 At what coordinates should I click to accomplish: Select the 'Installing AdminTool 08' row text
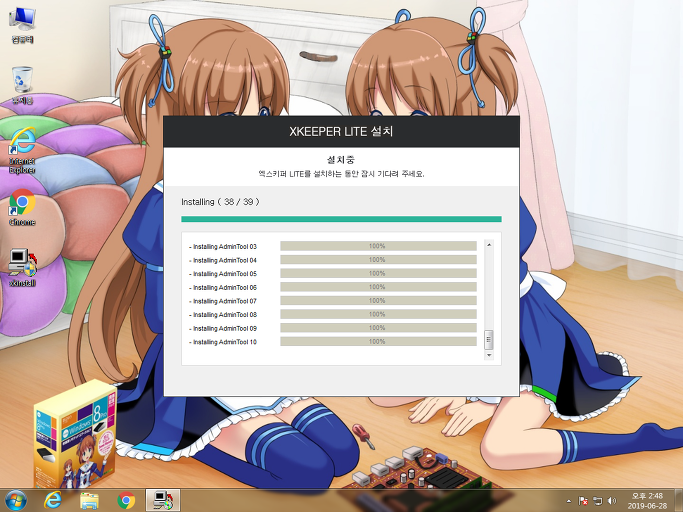(225, 315)
